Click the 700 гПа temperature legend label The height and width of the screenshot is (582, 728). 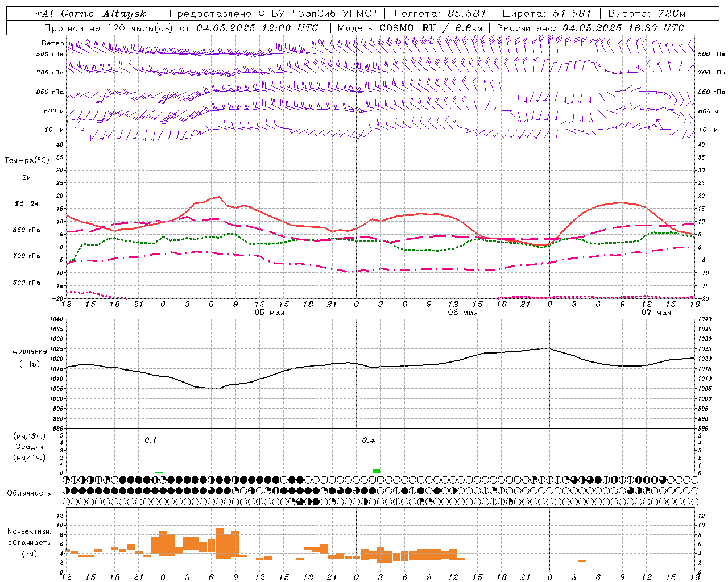pyautogui.click(x=27, y=256)
